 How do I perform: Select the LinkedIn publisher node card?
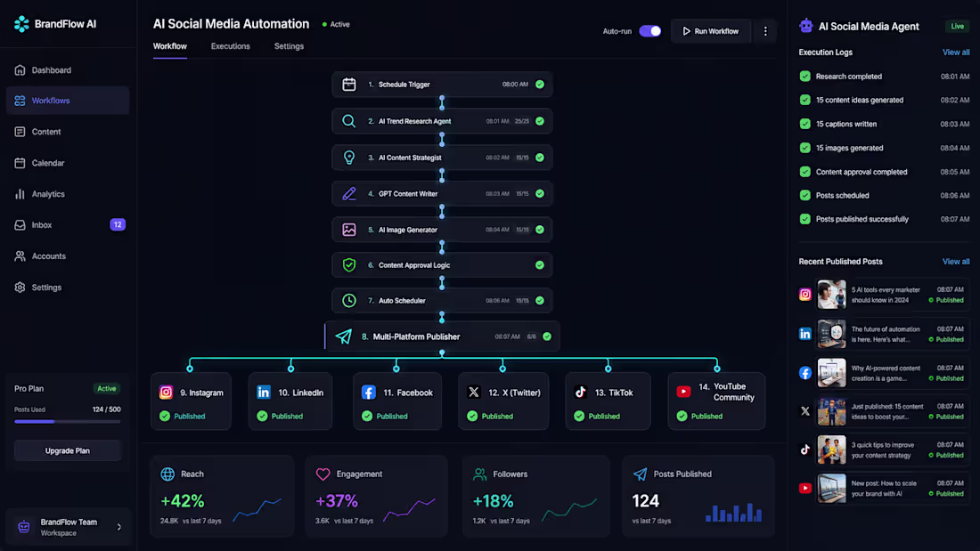290,401
